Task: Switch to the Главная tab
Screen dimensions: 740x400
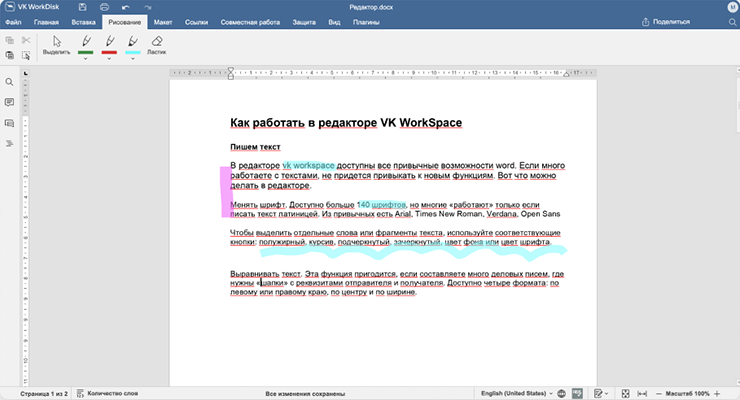Action: pos(46,22)
